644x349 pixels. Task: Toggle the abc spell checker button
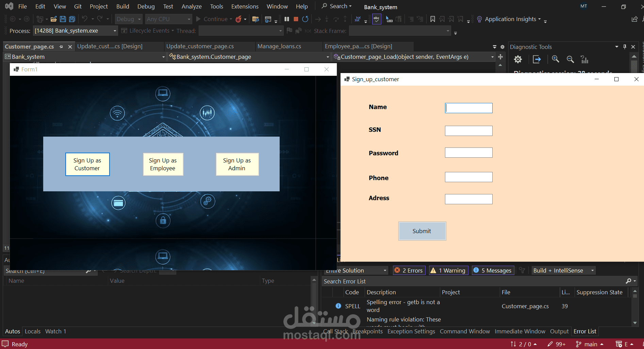[x=377, y=19]
